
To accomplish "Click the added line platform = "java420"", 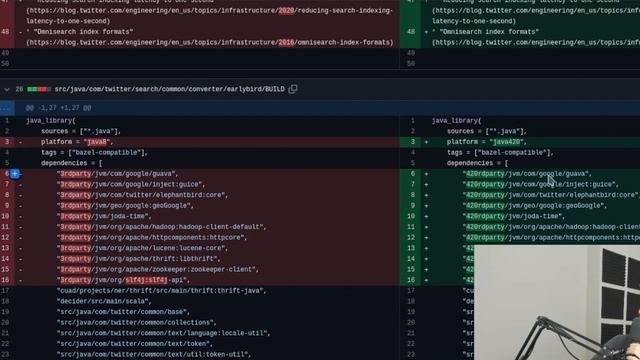I will (487, 142).
